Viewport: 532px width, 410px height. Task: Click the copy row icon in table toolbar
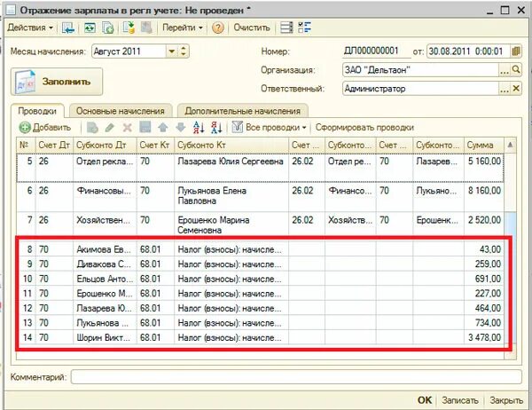92,128
